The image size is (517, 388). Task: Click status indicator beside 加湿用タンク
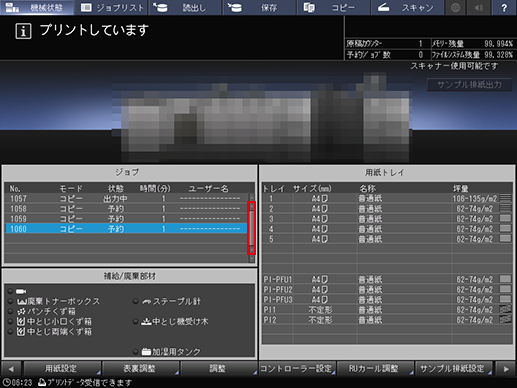135,351
